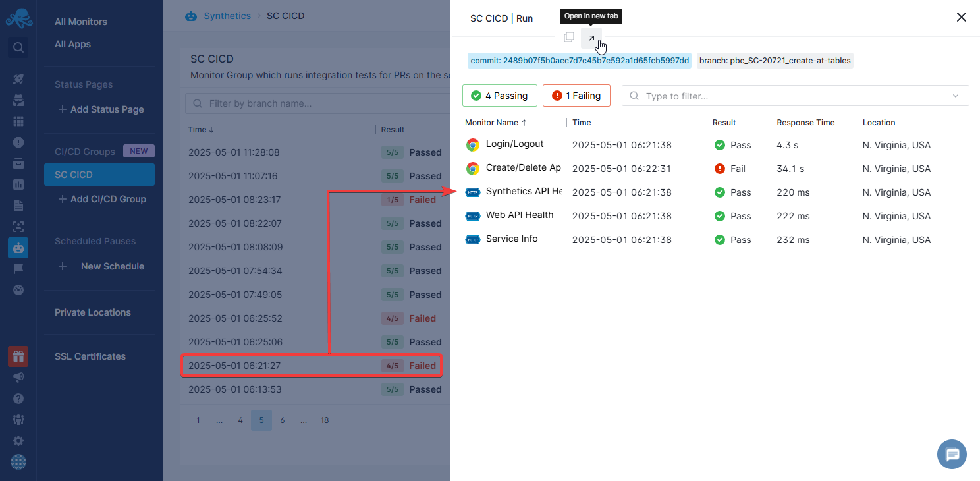The height and width of the screenshot is (481, 980).
Task: Click the Open in new tab arrow icon
Action: [x=591, y=38]
